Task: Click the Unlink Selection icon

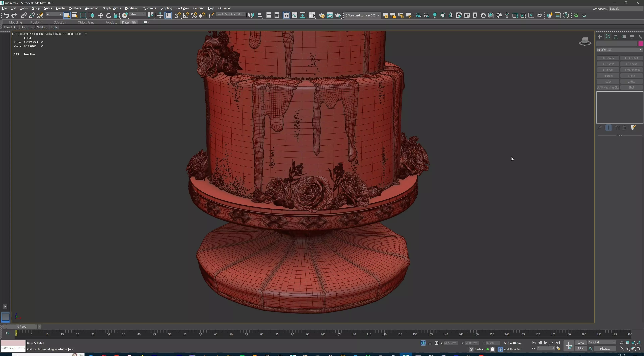Action: click(32, 15)
